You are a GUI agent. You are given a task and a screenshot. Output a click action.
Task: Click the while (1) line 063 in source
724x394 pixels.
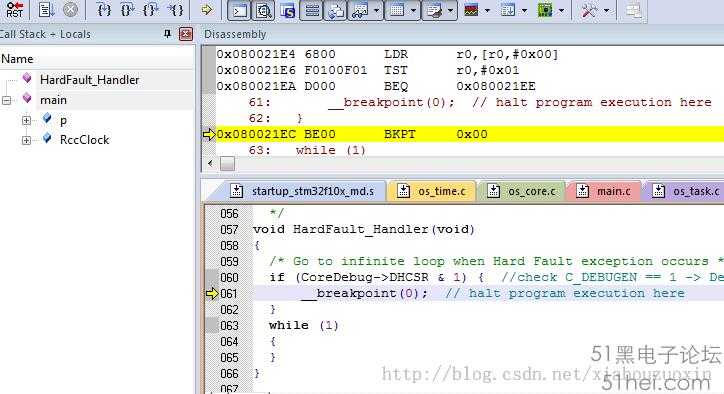(x=304, y=326)
